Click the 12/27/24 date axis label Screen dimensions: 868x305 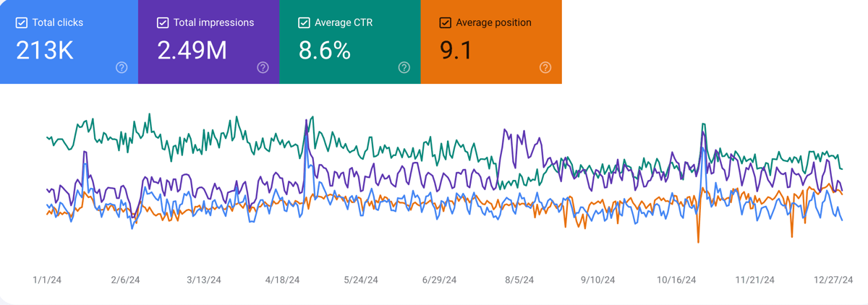[835, 280]
